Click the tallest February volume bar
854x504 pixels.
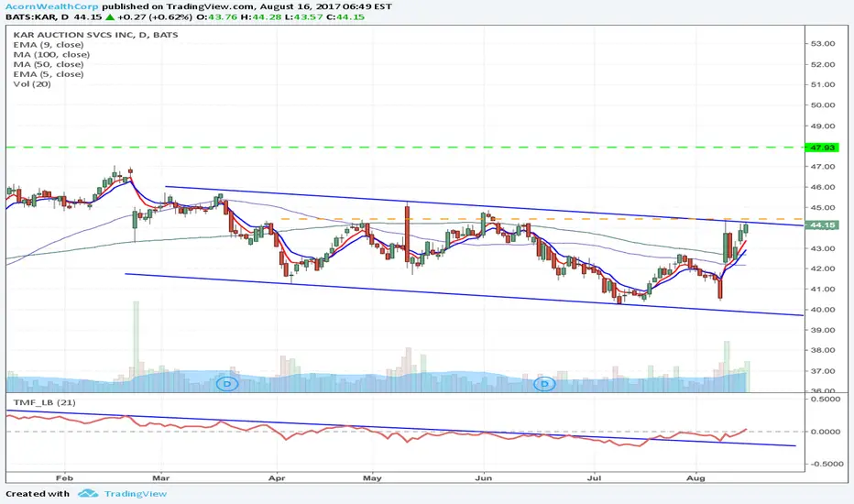click(x=136, y=346)
